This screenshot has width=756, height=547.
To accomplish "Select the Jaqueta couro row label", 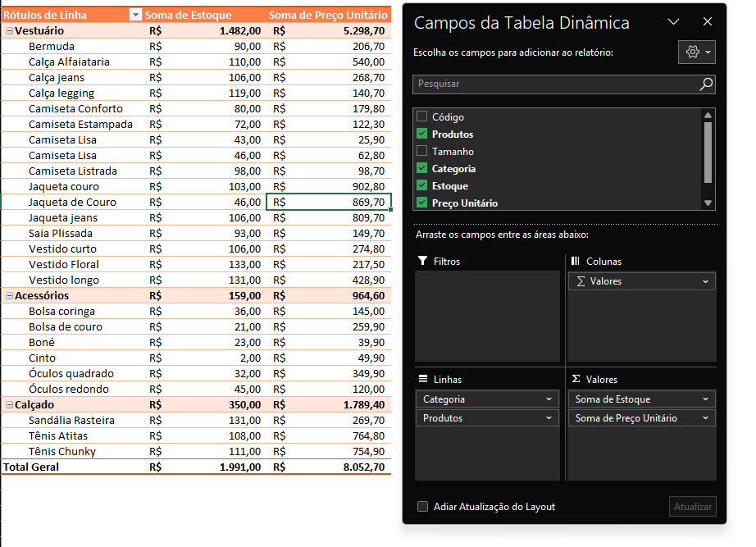I will 64,187.
